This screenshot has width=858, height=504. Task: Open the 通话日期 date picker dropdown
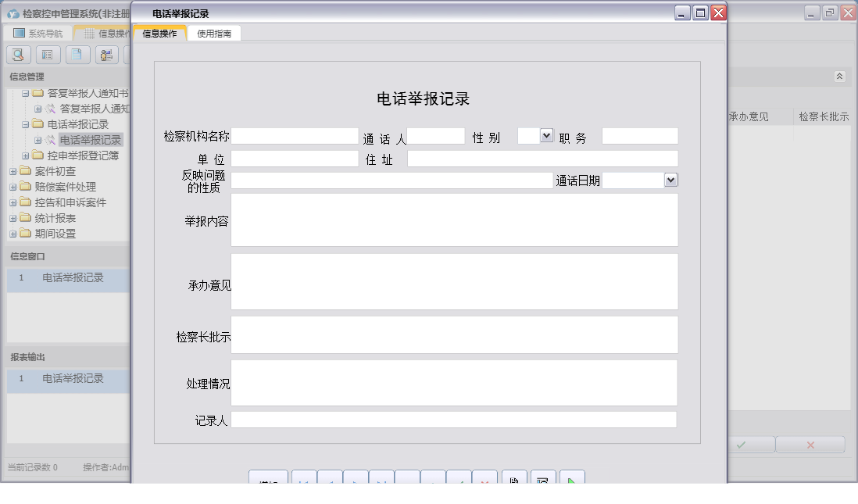click(x=672, y=179)
